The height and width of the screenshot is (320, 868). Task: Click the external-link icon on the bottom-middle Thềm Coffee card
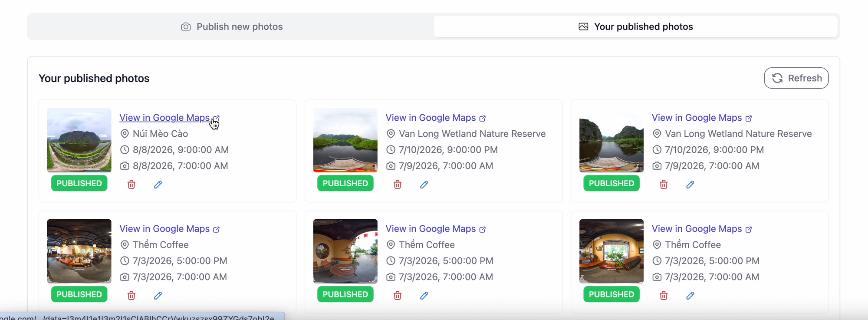(x=482, y=230)
